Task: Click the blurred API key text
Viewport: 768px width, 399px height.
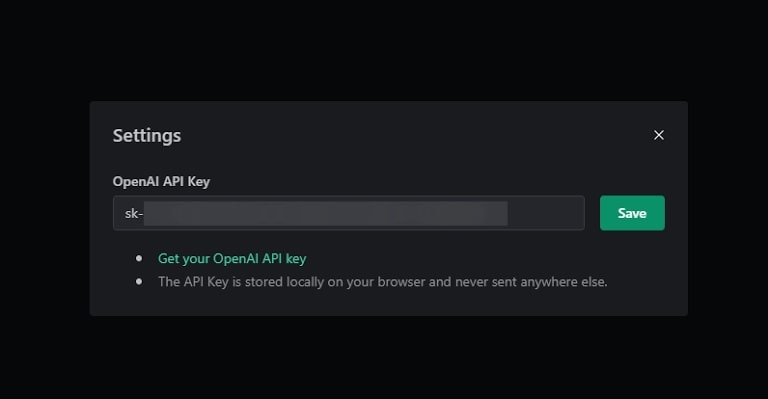Action: [x=326, y=213]
